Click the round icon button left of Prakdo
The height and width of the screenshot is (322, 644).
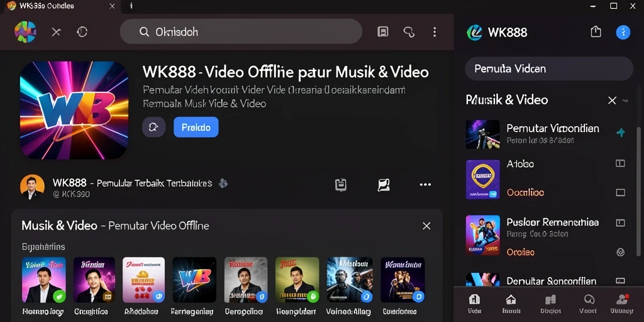[153, 127]
